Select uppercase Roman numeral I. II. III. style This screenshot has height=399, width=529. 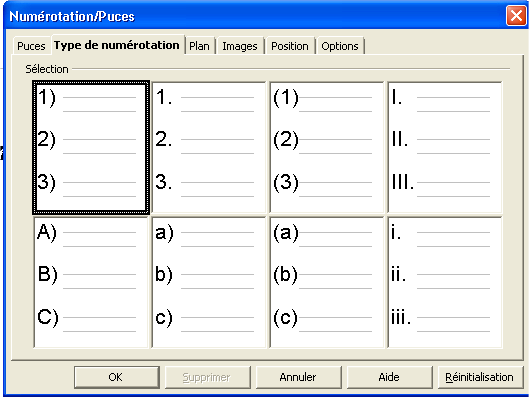[x=445, y=147]
